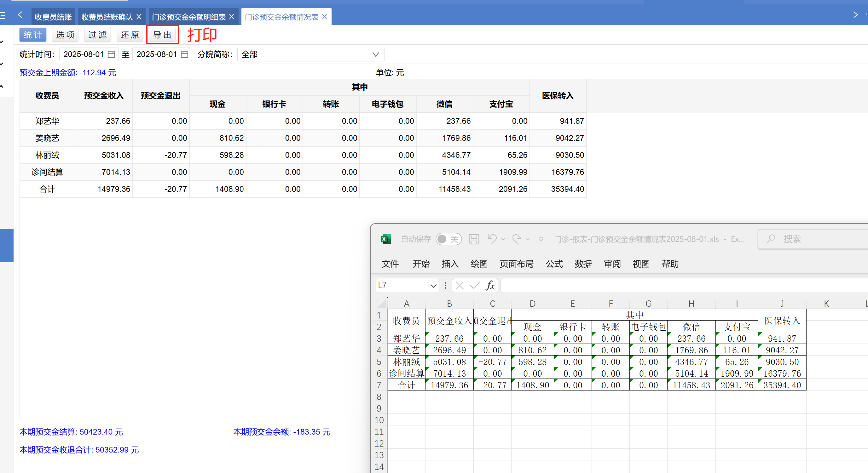
Task: Click the 导出 button
Action: point(162,35)
